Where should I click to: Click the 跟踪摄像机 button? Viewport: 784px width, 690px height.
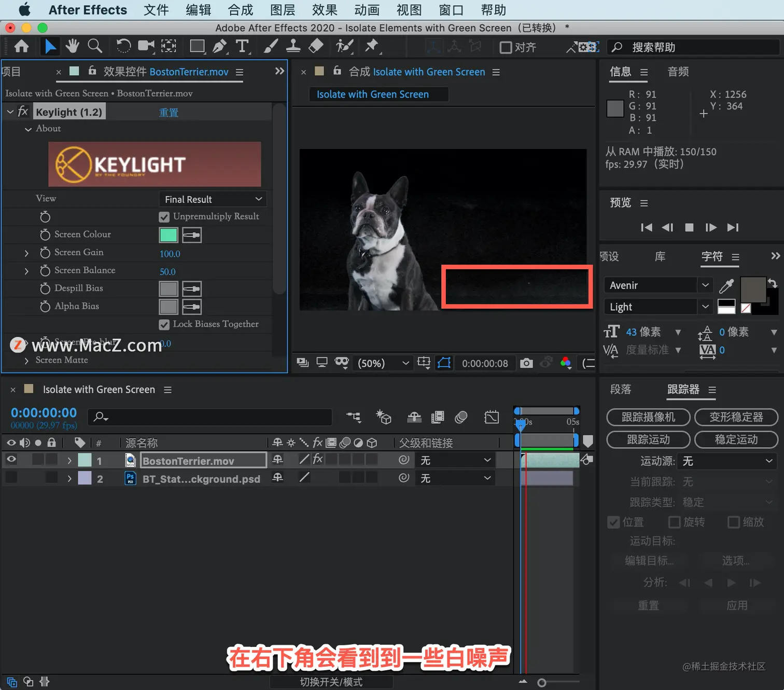pos(648,417)
